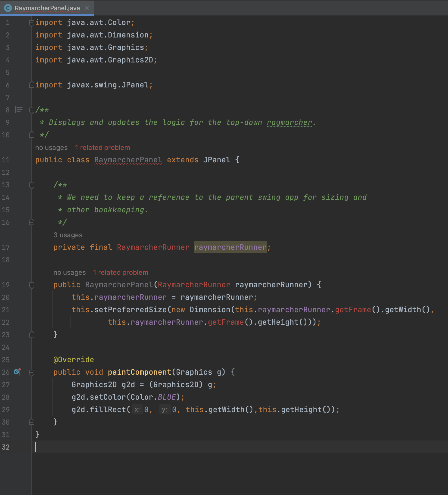Collapse the paintComponent method at line 26
448x495 pixels.
(32, 372)
